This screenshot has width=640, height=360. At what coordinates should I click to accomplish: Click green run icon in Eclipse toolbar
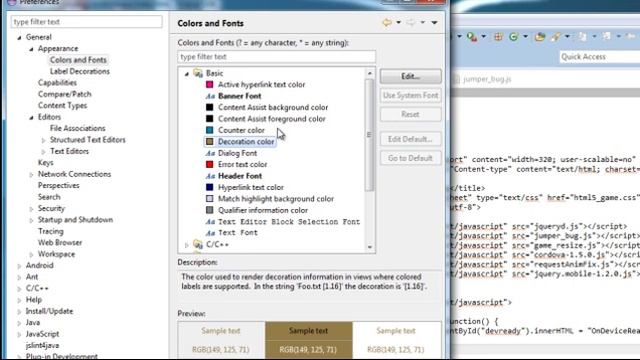[513, 37]
